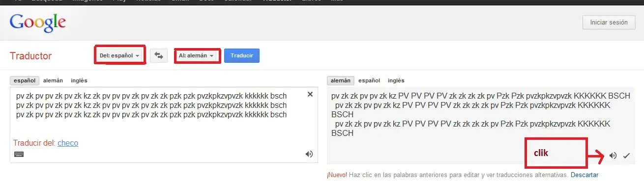Open the virtual keyboard input tool
The height and width of the screenshot is (181, 644).
[x=19, y=154]
